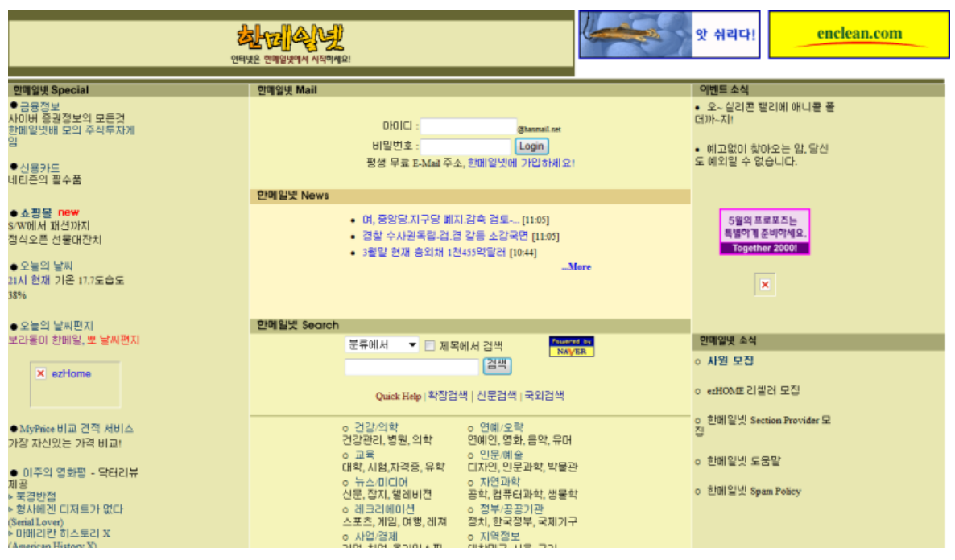Open the 뉴스/미디어 category
The image size is (955, 560).
[x=381, y=482]
